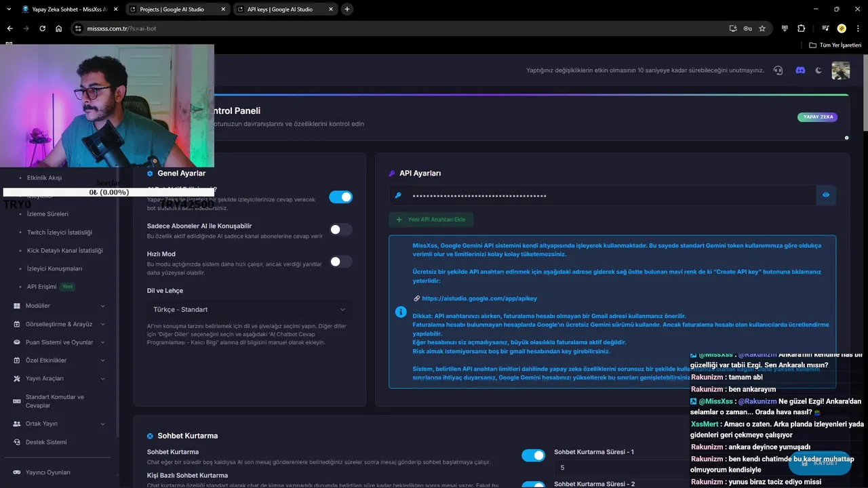Screen dimensions: 868x488
Task: Enable the Hızlı Mod toggle
Action: click(341, 262)
